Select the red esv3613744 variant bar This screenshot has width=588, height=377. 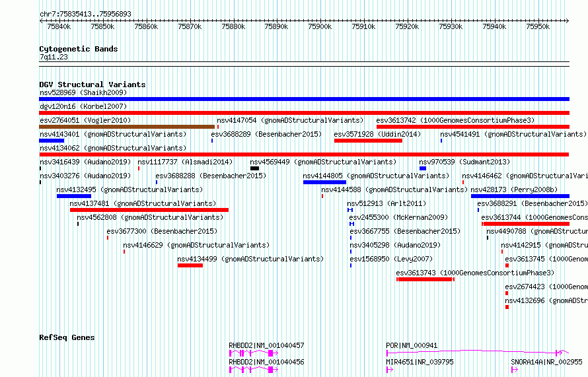click(x=526, y=224)
